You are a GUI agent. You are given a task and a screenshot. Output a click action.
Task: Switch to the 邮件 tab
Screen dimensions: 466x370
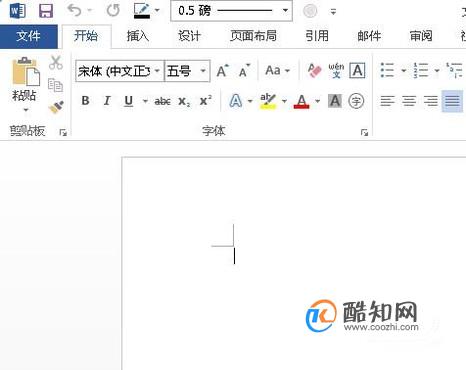click(369, 36)
